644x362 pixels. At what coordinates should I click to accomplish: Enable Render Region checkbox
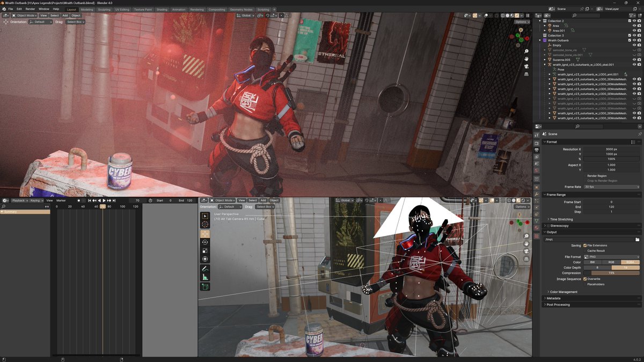585,175
